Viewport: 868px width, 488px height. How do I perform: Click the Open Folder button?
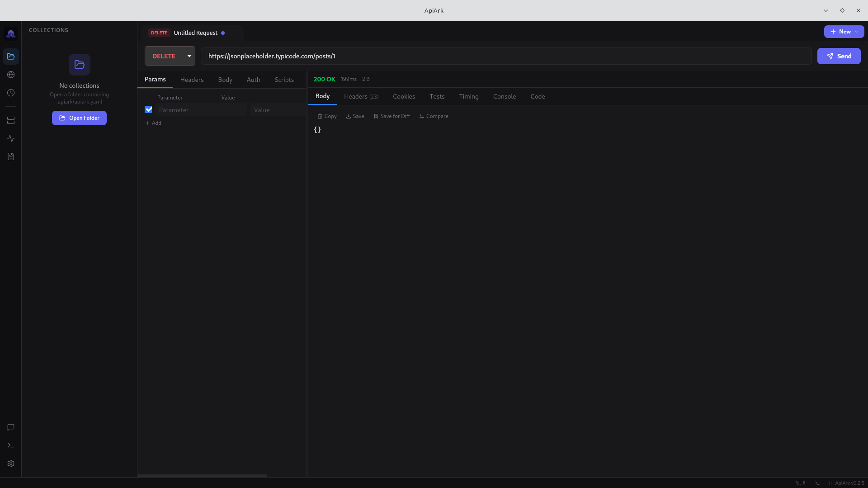(79, 118)
